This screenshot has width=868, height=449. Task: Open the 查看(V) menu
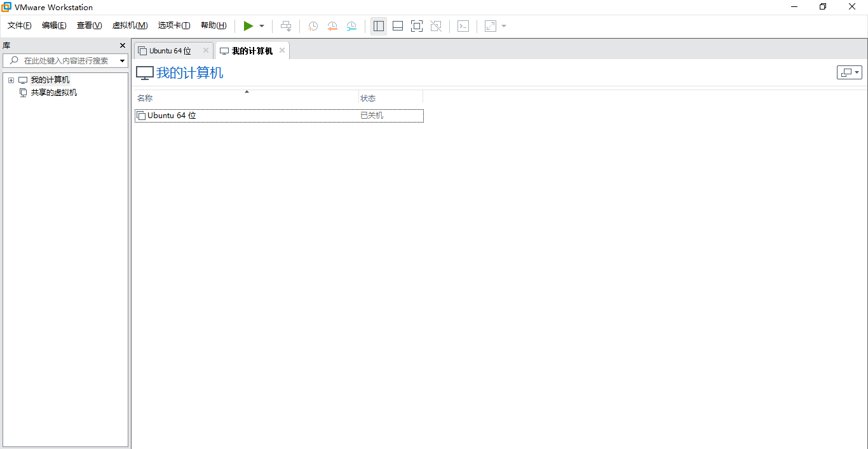[89, 25]
